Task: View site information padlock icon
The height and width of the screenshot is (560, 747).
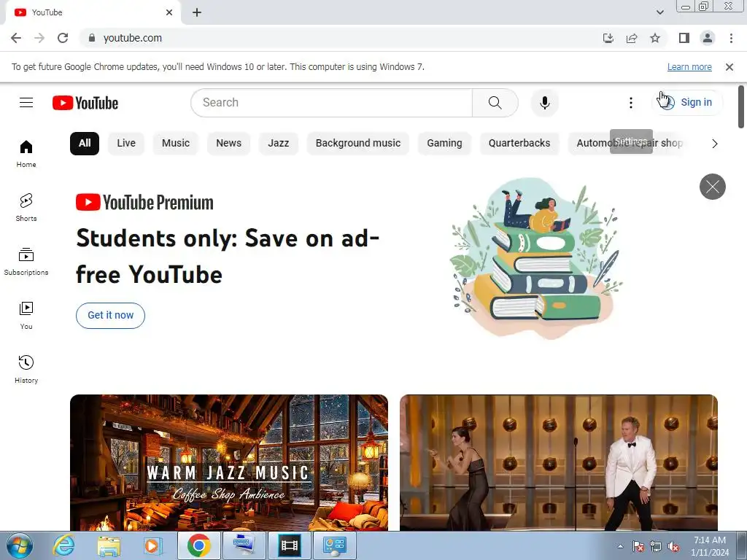Action: tap(92, 38)
